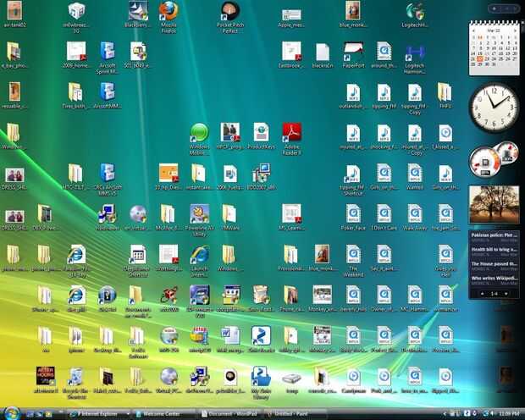Switch to the Welcome Center taskbar button
Image resolution: width=525 pixels, height=420 pixels.
[x=164, y=414]
